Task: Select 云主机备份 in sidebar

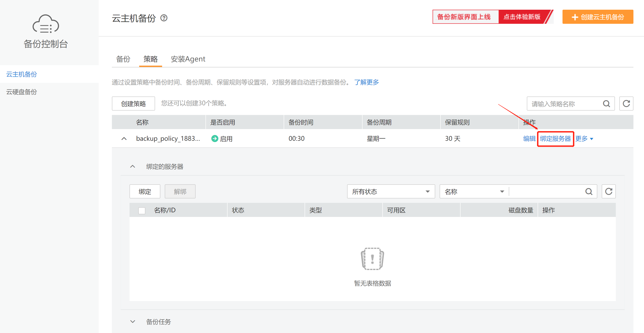Action: [49, 74]
